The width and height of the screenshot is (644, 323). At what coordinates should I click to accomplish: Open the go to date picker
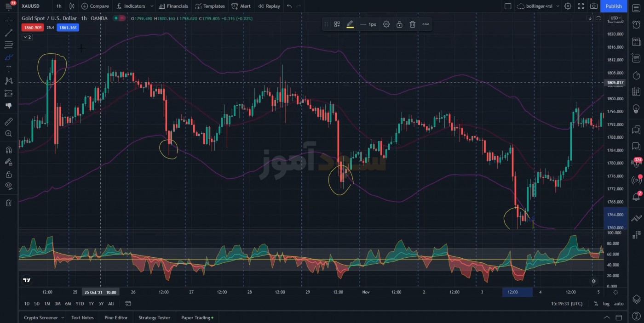pyautogui.click(x=128, y=304)
